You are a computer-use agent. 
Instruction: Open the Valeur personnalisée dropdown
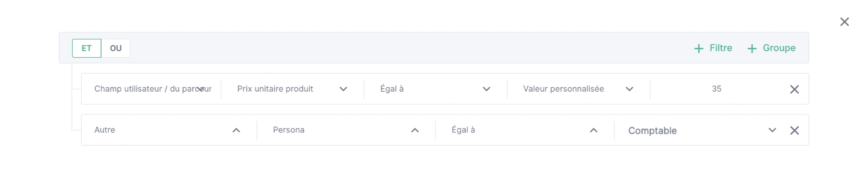click(x=578, y=89)
